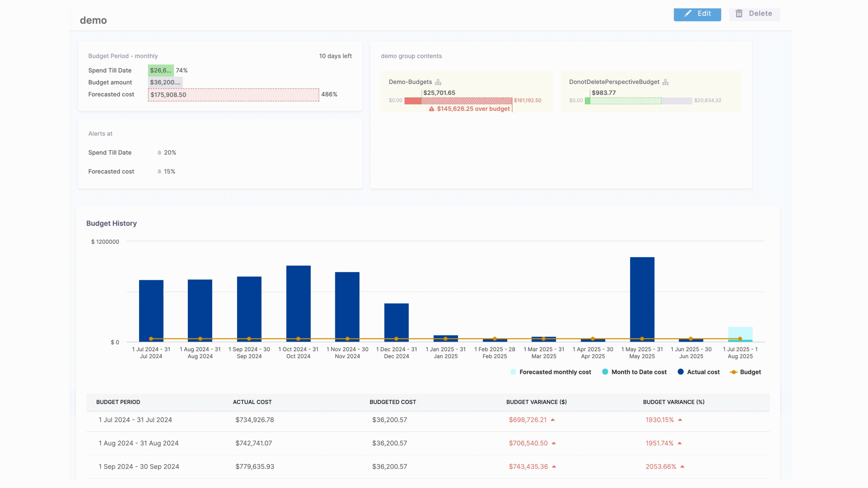
Task: Click the Forecasted cost $175,908.50 bar
Action: coord(233,95)
